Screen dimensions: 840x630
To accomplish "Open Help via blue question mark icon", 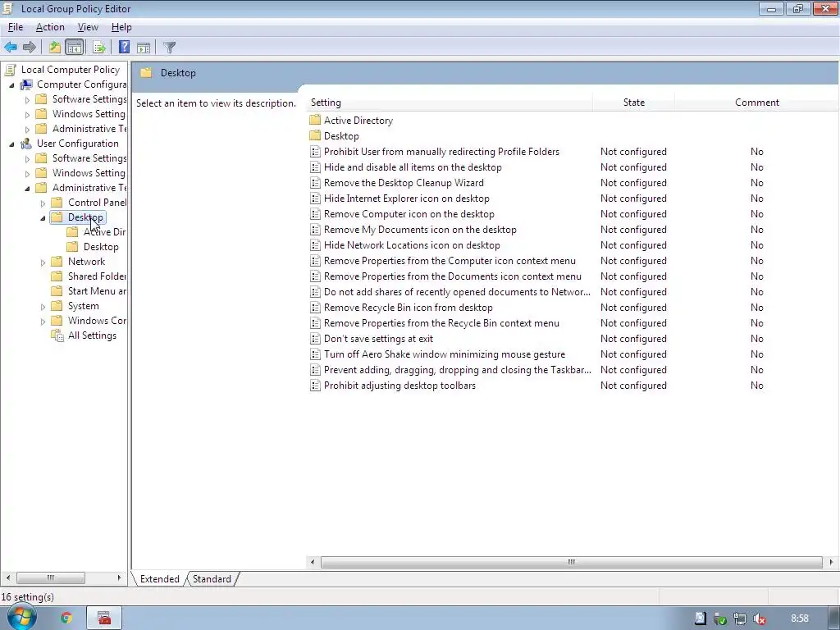I will tap(125, 47).
